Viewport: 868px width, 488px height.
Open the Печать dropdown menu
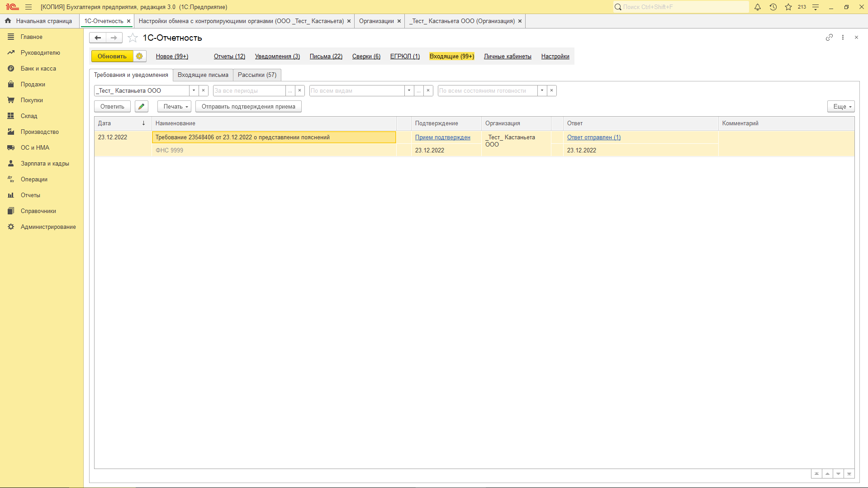[175, 107]
